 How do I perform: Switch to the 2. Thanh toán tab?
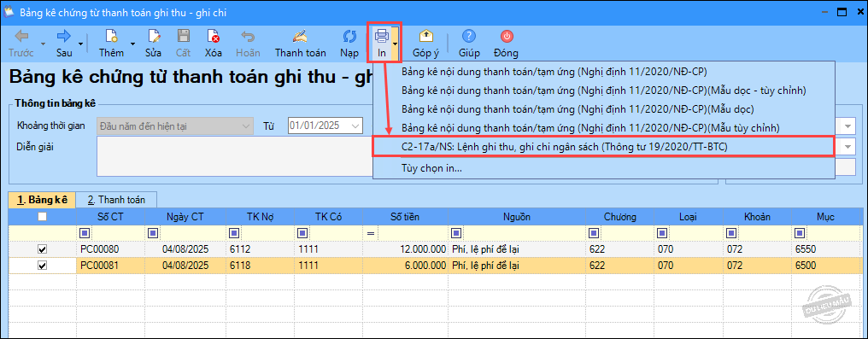pos(116,200)
